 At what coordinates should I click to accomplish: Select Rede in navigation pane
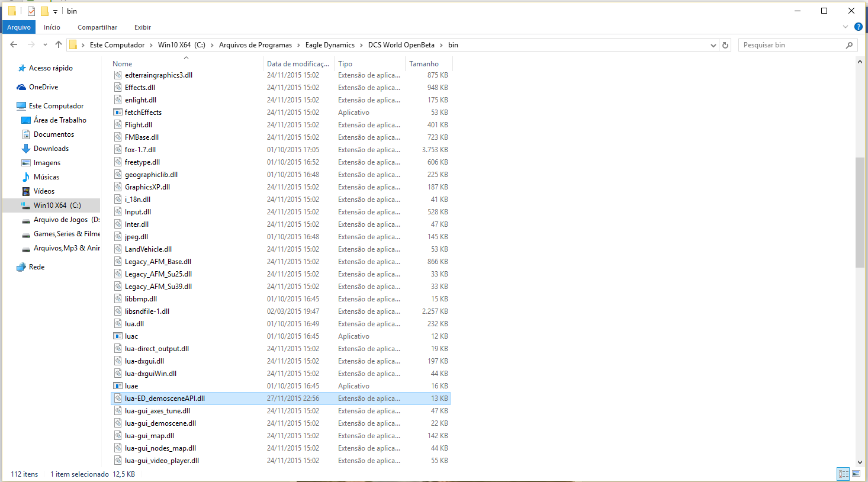click(37, 267)
